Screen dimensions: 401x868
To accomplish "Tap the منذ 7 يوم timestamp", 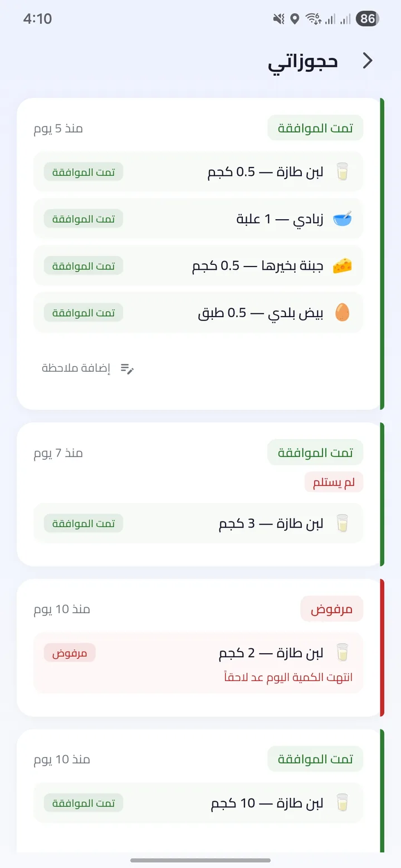I will coord(58,453).
